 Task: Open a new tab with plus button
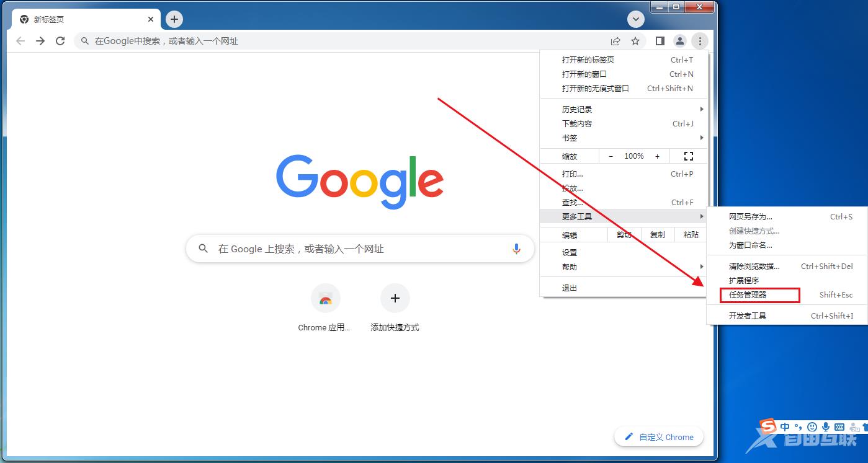[x=174, y=19]
